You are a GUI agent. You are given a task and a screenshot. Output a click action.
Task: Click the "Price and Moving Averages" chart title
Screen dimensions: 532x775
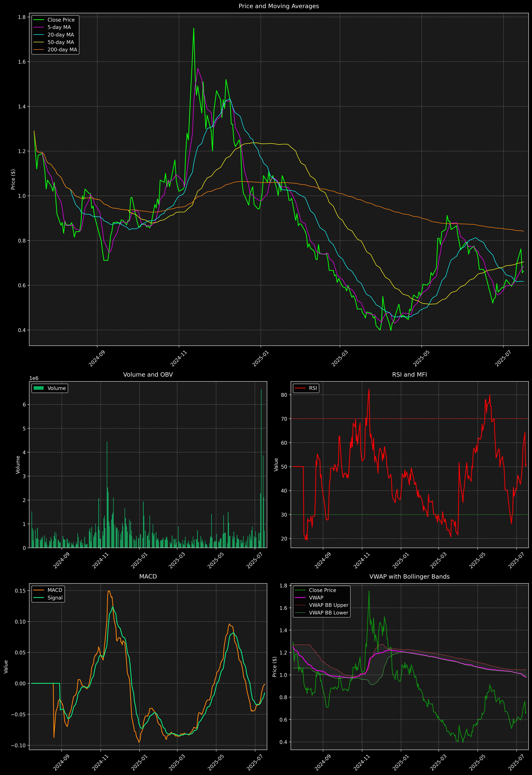279,6
